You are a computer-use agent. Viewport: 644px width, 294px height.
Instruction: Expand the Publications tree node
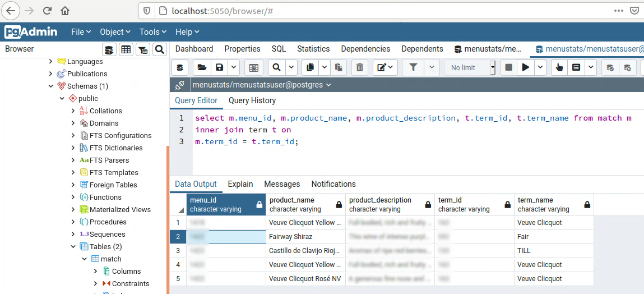point(50,73)
